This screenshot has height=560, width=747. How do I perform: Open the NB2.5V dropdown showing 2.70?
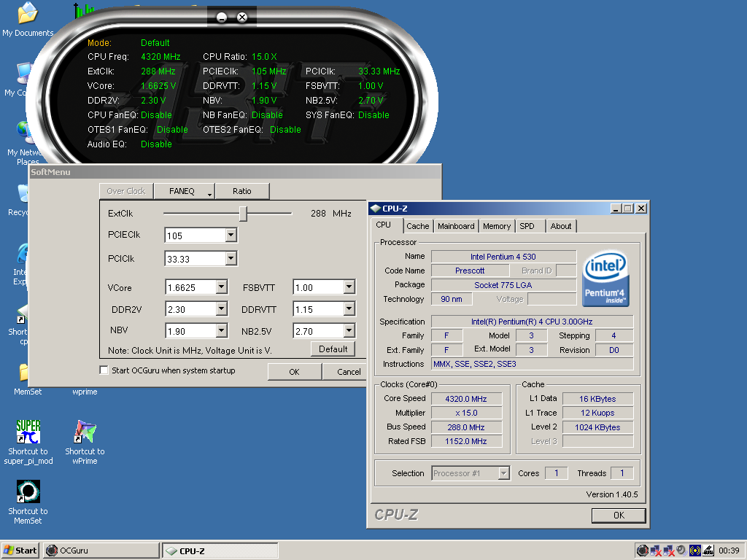[349, 330]
